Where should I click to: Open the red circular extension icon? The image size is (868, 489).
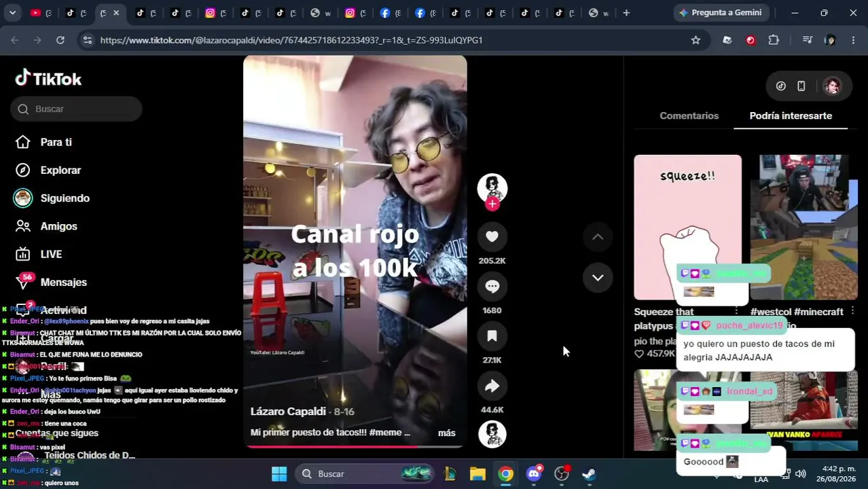(x=751, y=40)
